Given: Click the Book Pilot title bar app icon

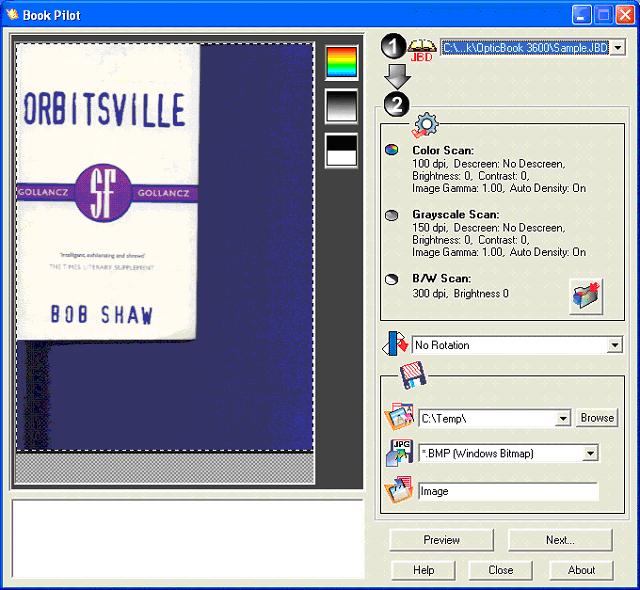Looking at the screenshot, I should click(12, 15).
